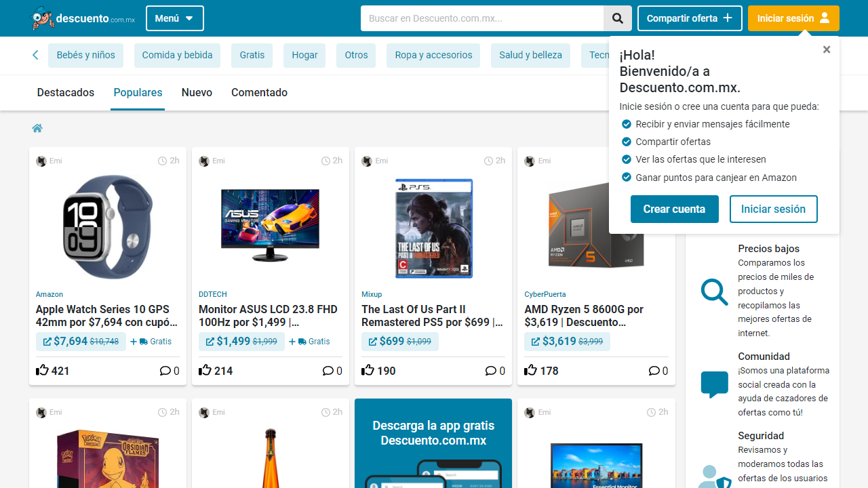Like the Apple Watch deal via thumbs-up icon
Image resolution: width=868 pixels, height=488 pixels.
41,369
